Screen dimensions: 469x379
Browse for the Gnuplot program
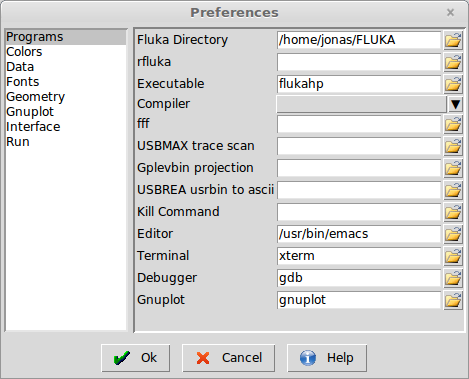[x=453, y=300]
